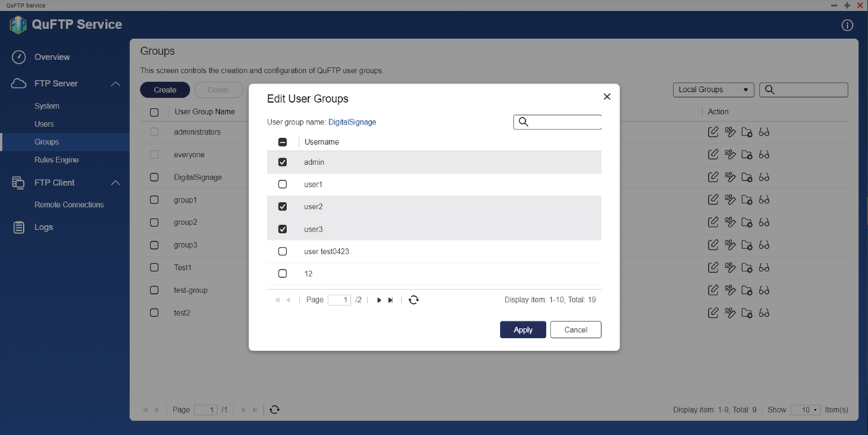
Task: Jump to last page of the username list
Action: point(391,300)
